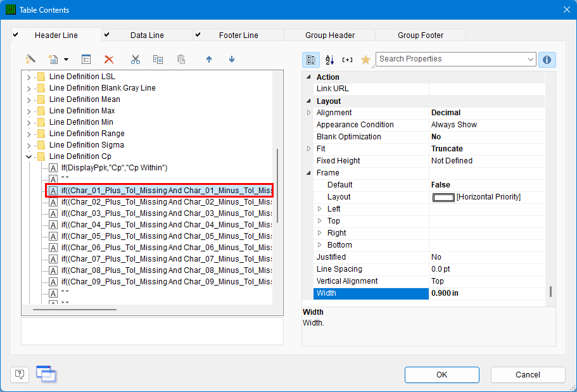Expand the Left frame property

(319, 209)
